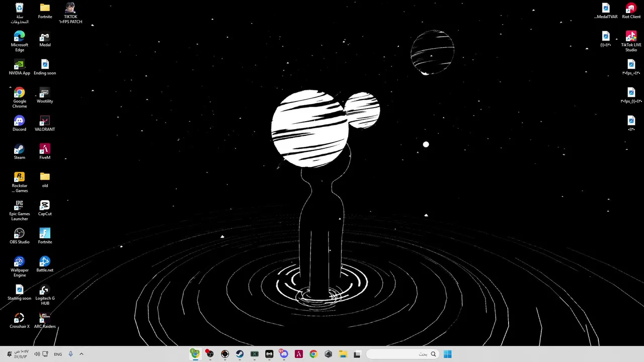Screen dimensions: 644x362
Task: Open CapCut desktop shortcut
Action: 45,208
